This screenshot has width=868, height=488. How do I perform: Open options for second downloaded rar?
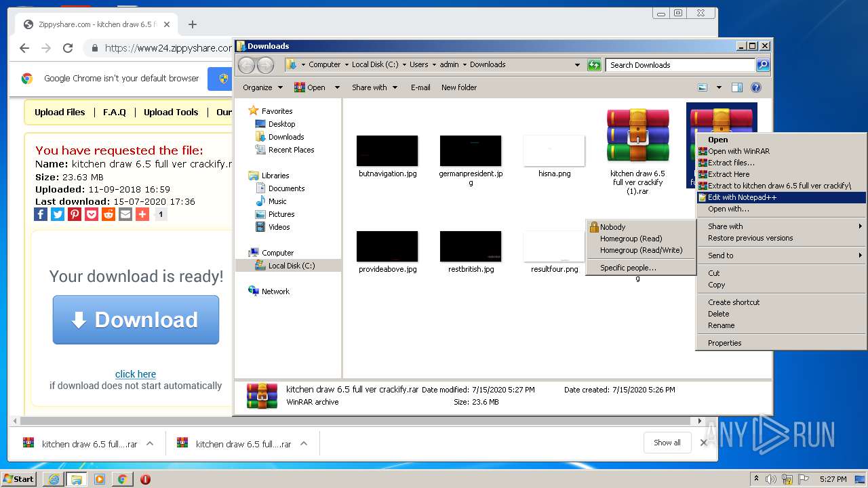[304, 444]
